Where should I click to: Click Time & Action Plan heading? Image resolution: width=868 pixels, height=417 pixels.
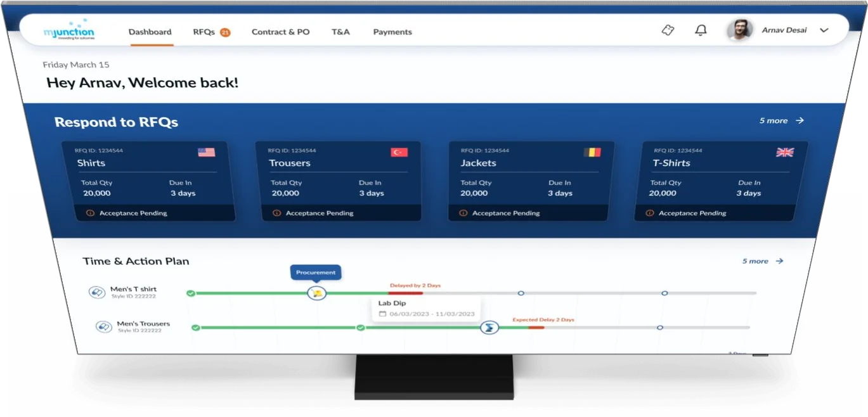136,261
